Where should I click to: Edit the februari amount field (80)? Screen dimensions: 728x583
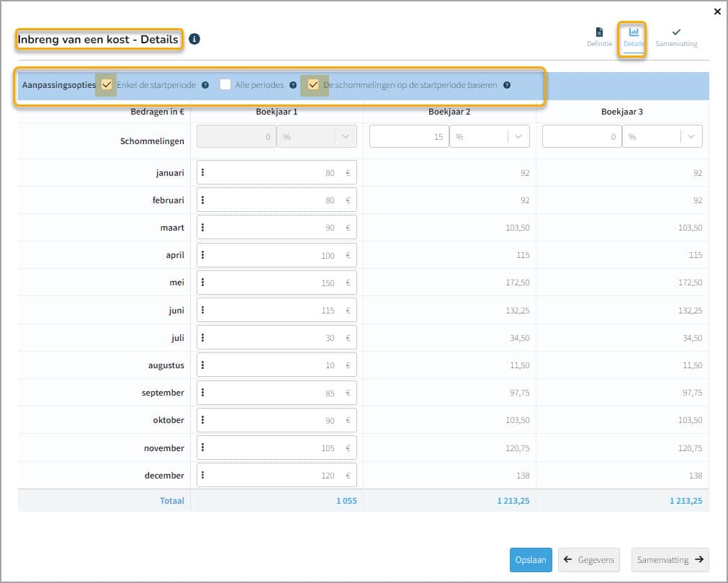tap(277, 200)
